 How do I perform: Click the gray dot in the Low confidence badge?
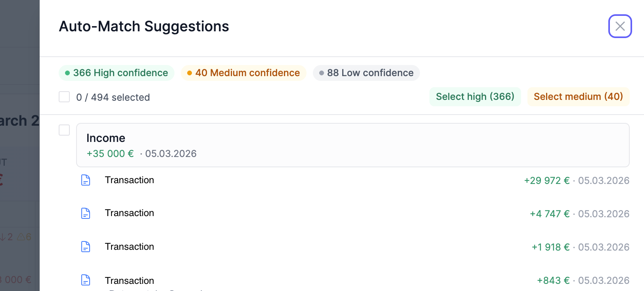coord(322,73)
